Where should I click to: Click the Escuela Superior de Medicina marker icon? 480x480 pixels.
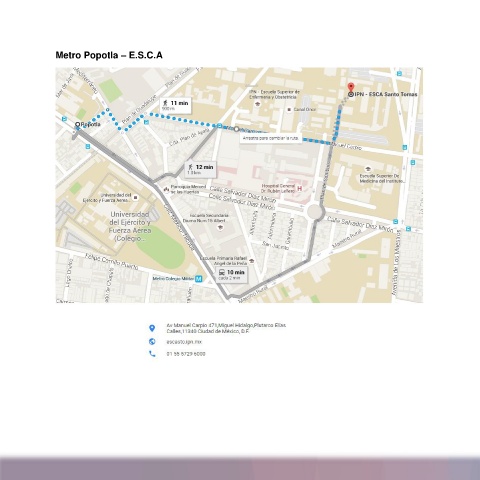pos(368,169)
